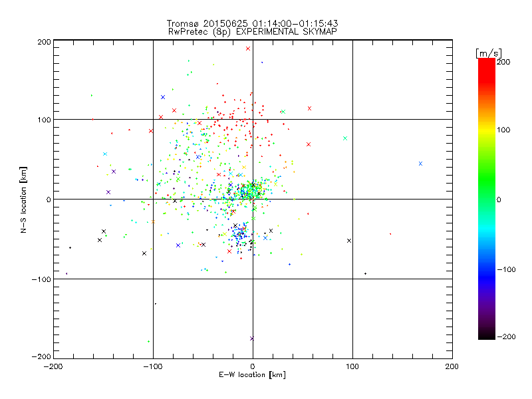The image size is (532, 399).
Task: Click the E-W axis '-100' tick label
Action: 153,366
